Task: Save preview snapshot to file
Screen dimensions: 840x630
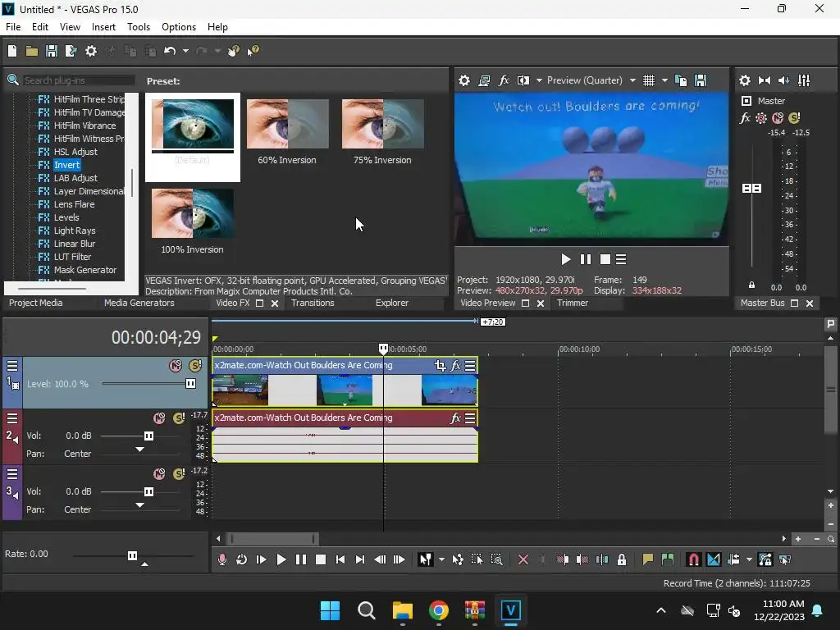Action: (701, 80)
